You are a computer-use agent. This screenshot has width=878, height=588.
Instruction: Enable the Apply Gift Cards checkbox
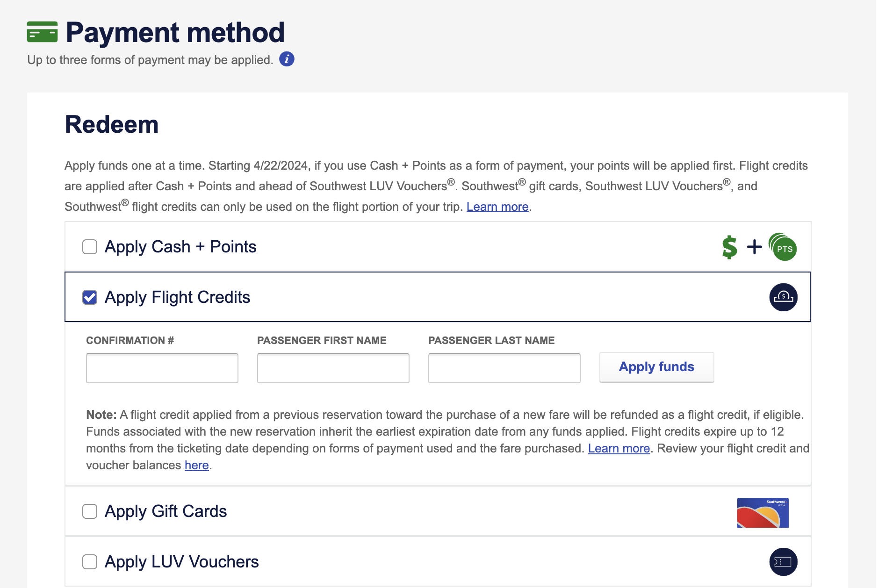pos(89,511)
